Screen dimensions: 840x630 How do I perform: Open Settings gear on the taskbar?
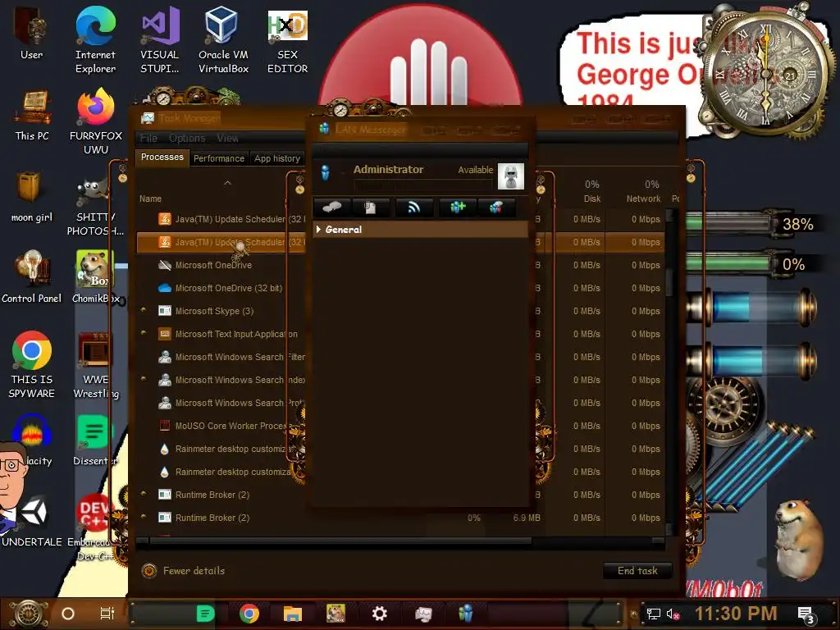coord(379,614)
